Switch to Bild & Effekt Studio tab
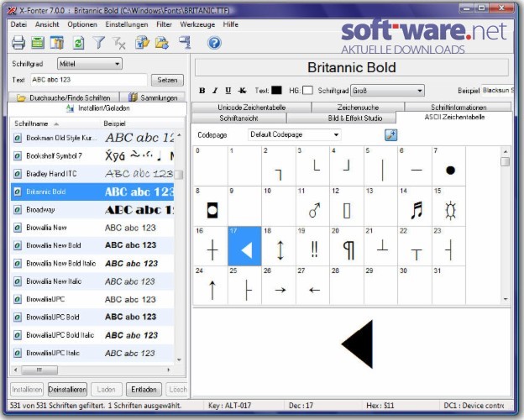524x420 pixels. (341, 118)
